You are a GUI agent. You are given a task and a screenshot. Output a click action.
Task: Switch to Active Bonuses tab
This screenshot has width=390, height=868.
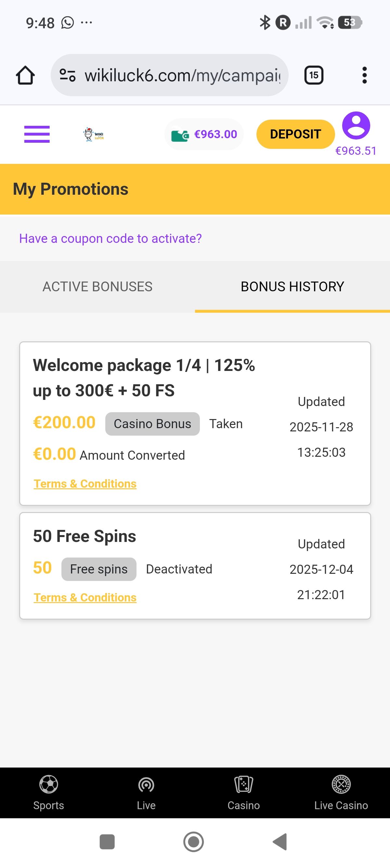[97, 287]
